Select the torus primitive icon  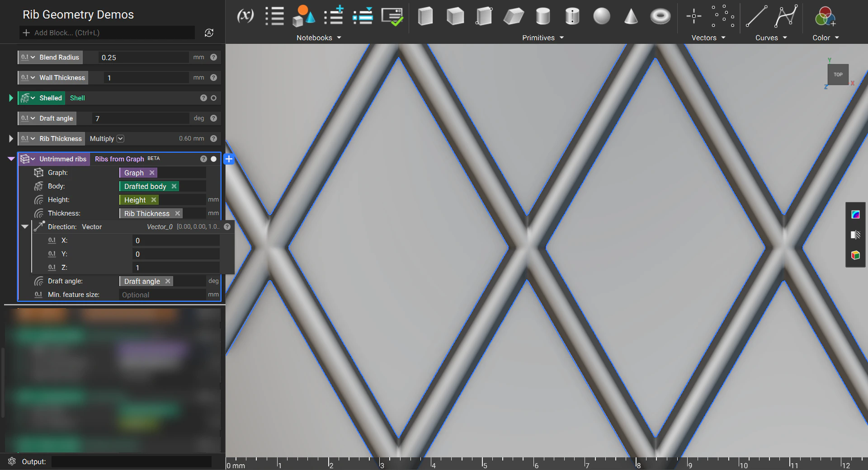pos(660,17)
